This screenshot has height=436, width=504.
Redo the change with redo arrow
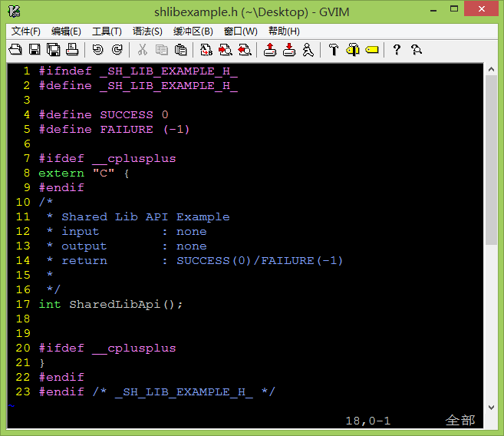[x=117, y=50]
